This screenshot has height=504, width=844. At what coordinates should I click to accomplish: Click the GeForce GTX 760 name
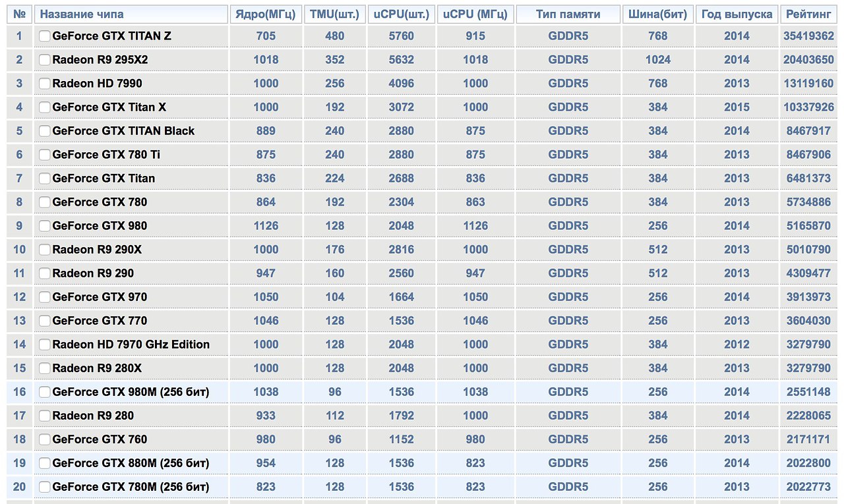[x=100, y=439]
